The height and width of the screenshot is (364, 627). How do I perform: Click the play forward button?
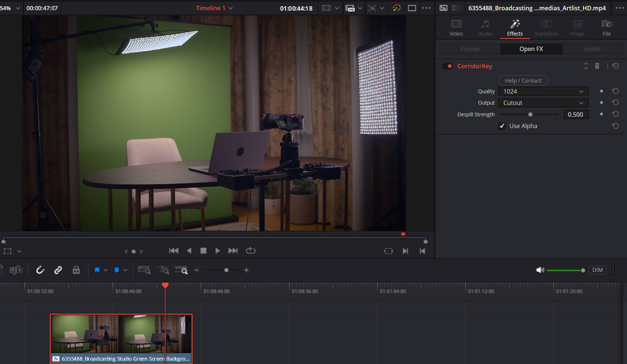pyautogui.click(x=217, y=251)
